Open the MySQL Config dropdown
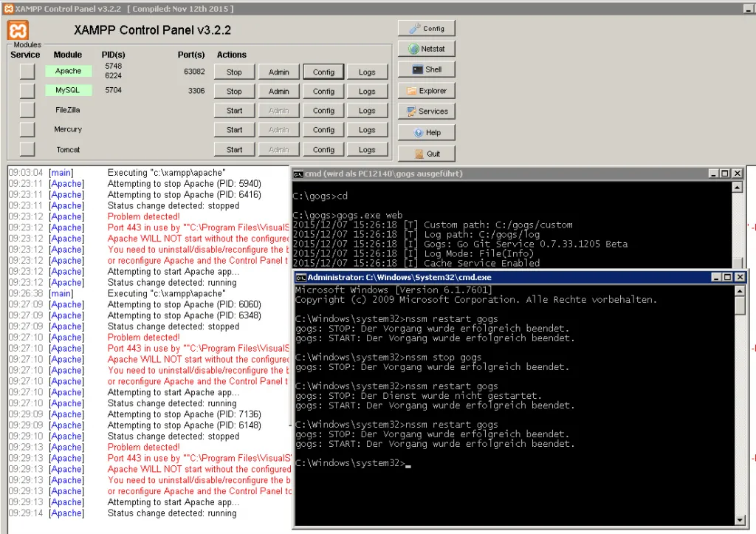 point(323,92)
